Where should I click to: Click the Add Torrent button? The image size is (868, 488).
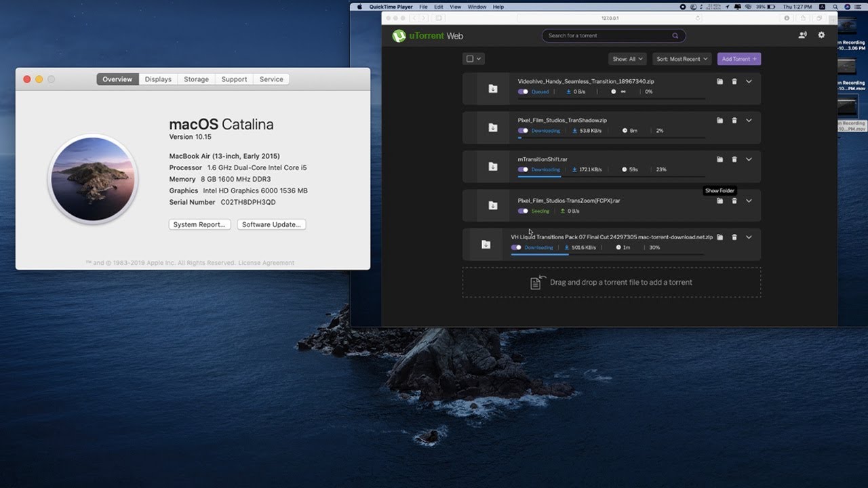[x=739, y=59]
